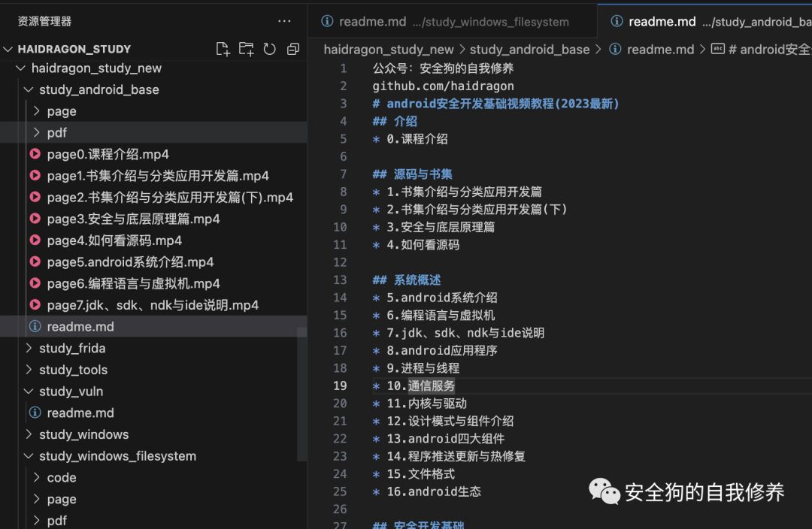The height and width of the screenshot is (529, 812).
Task: Click video icon of page6.编程语言与虚拟机.mp4
Action: coord(35,283)
